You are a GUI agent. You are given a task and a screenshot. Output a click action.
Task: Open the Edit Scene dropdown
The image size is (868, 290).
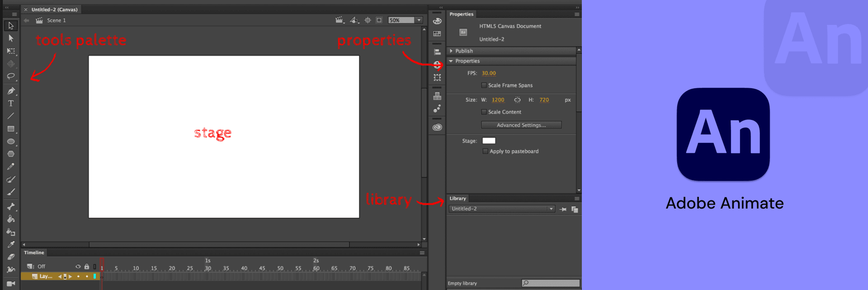point(340,20)
